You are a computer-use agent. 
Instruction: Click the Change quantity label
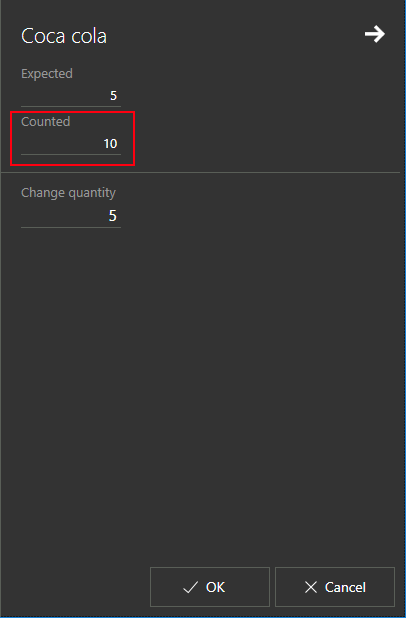pos(69,193)
